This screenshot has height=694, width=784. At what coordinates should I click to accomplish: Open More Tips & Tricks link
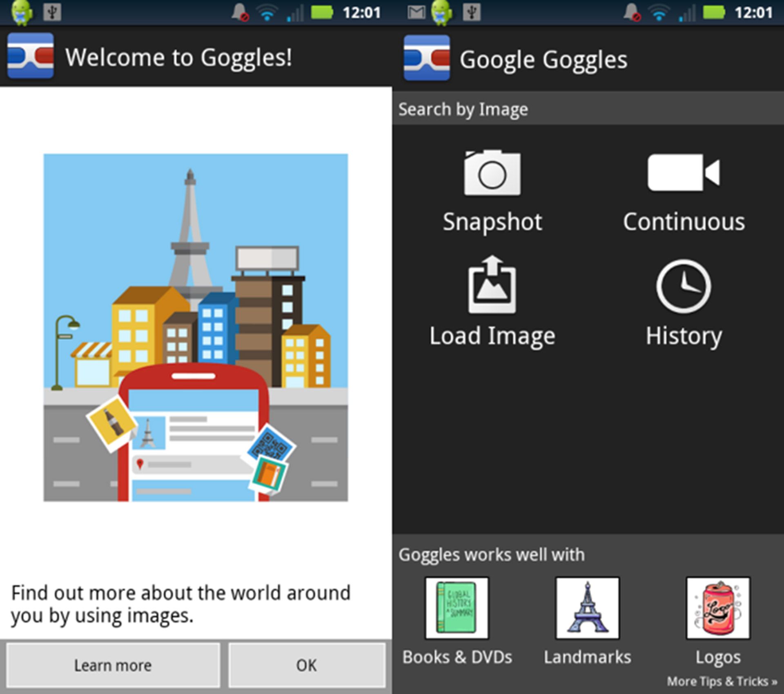click(x=722, y=681)
